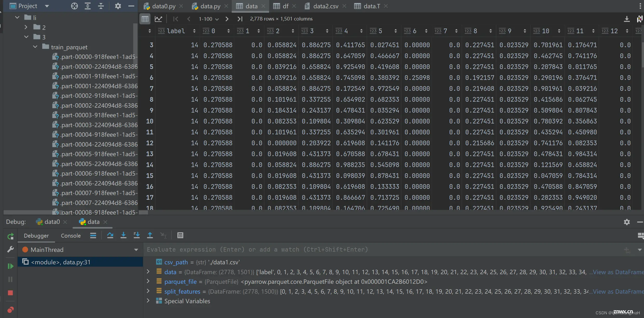Expand the data DataFrame variable
The height and width of the screenshot is (318, 644).
(x=149, y=272)
